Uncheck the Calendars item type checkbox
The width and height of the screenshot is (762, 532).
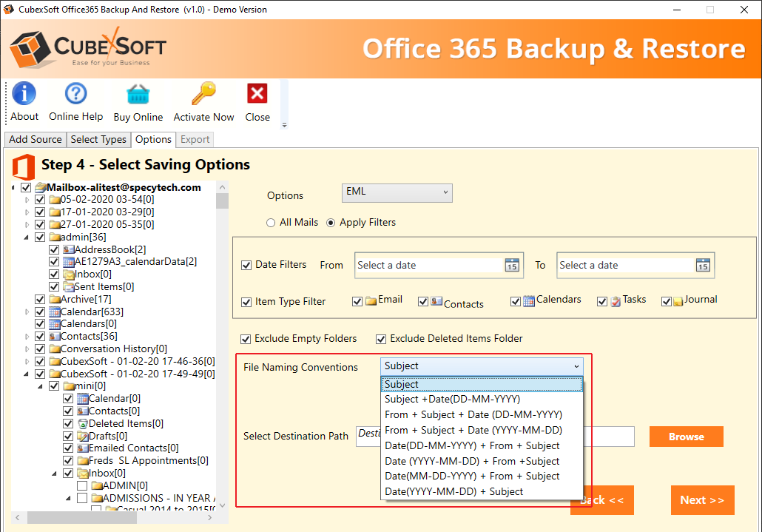(516, 302)
